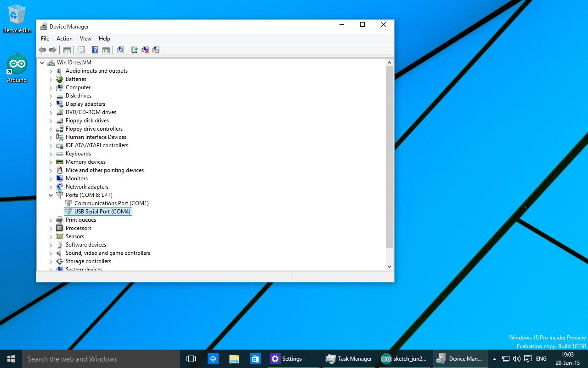Collapse the Win10-testVM root node

[42, 63]
